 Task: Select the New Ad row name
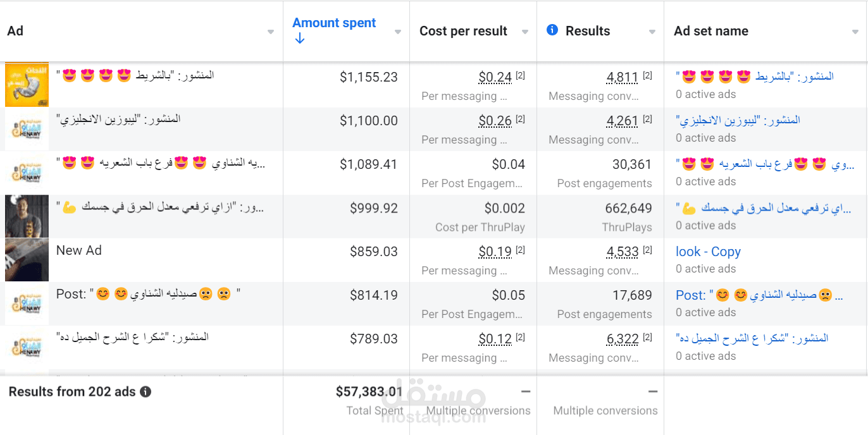(x=79, y=250)
